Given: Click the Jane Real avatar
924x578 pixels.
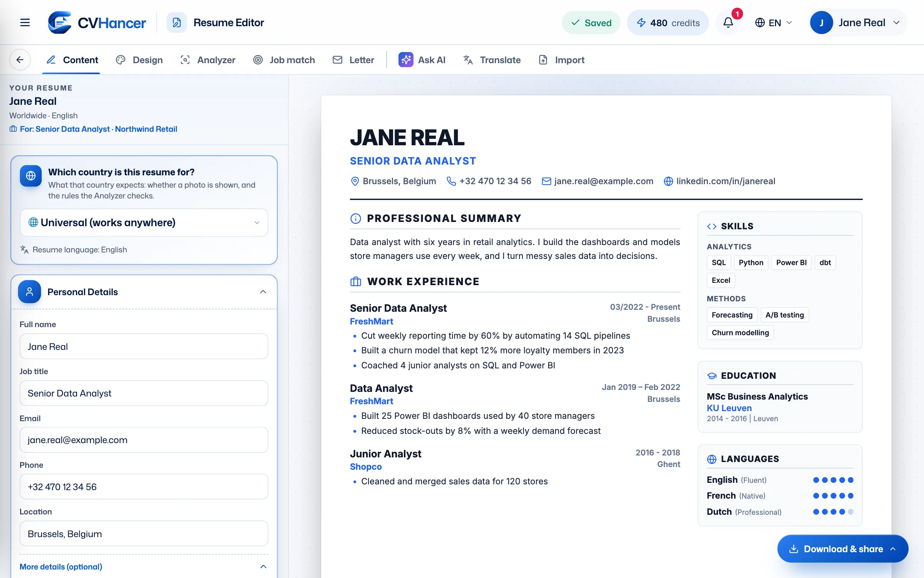Looking at the screenshot, I should [822, 22].
